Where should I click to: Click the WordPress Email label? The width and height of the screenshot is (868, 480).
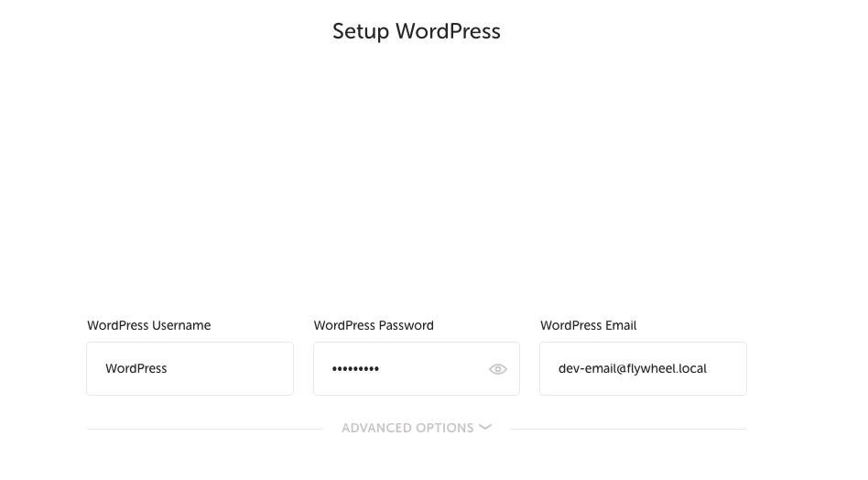[589, 325]
